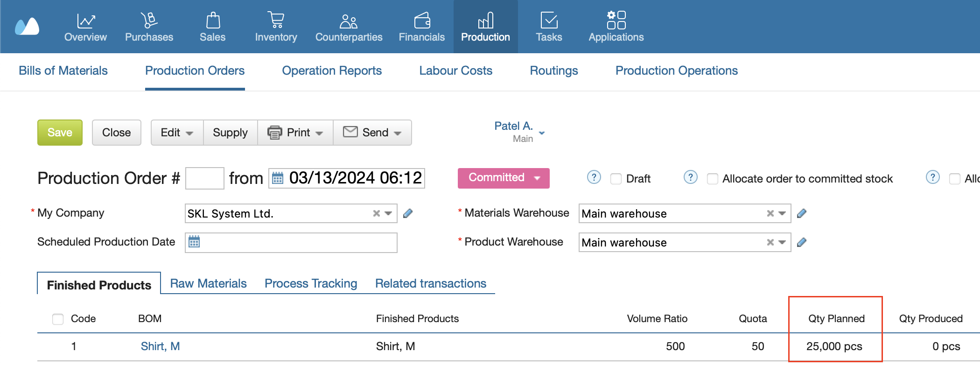Open Scheduled Production Date calendar icon
Viewport: 980px width, 366px height.
click(194, 242)
